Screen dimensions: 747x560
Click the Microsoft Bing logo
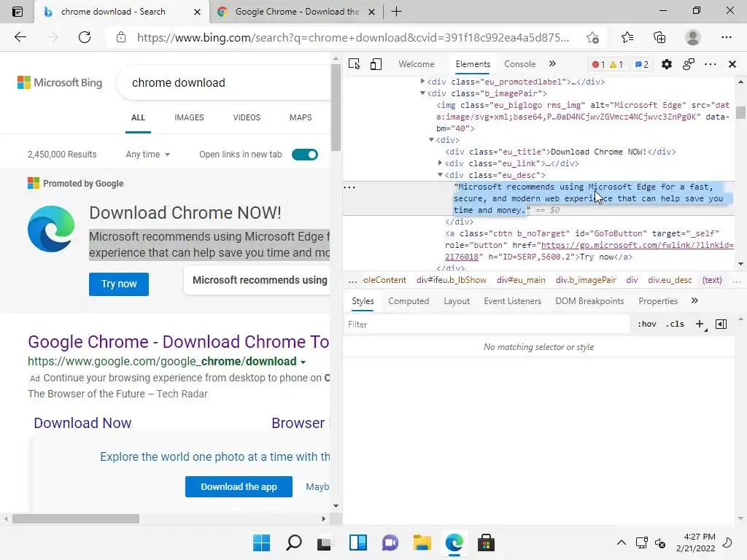(x=60, y=82)
